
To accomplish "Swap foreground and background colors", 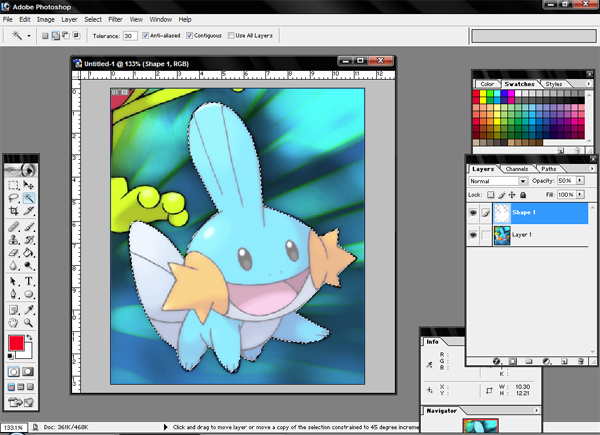I will click(29, 338).
